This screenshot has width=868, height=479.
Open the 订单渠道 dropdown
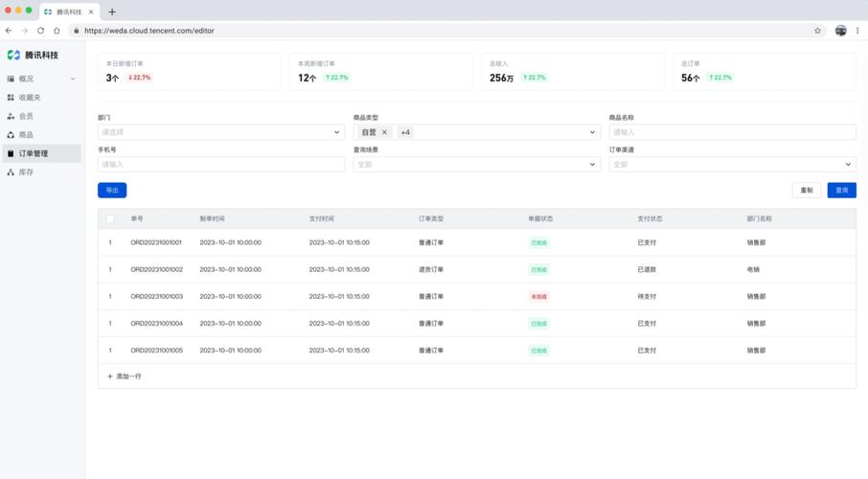(x=732, y=164)
